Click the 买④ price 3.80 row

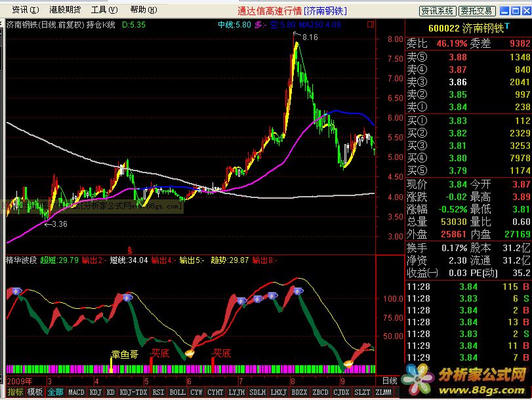[468, 158]
